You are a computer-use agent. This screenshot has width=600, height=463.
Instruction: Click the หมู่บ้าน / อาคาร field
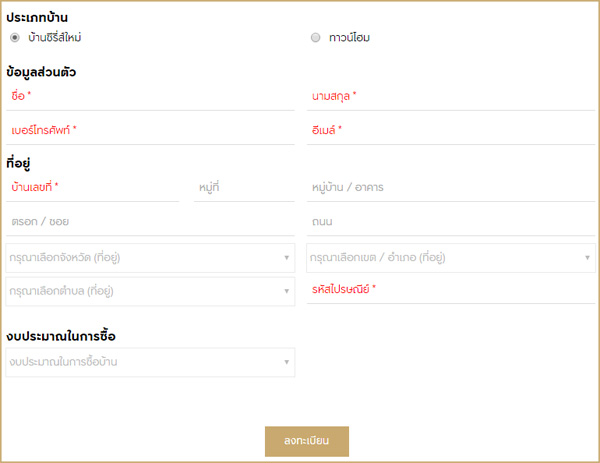452,187
